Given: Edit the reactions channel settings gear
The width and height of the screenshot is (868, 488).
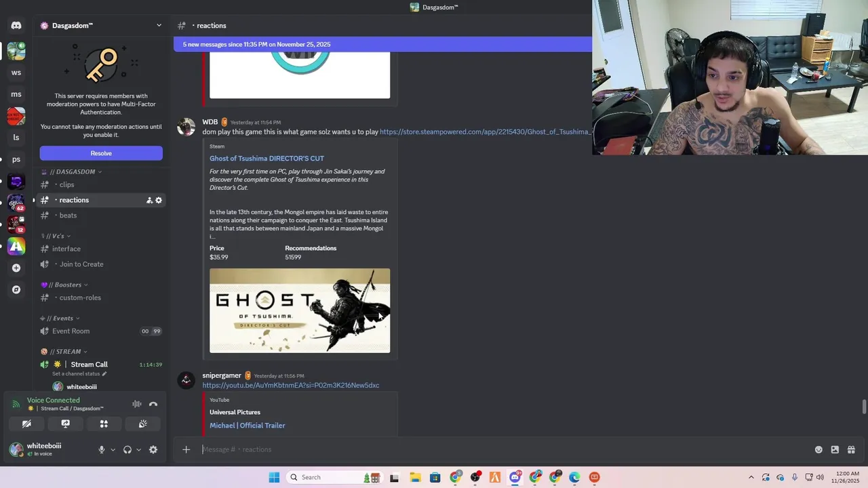Looking at the screenshot, I should [x=159, y=200].
